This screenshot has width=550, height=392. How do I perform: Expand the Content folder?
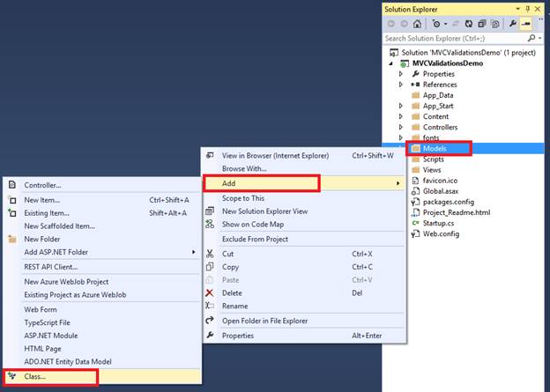[401, 116]
